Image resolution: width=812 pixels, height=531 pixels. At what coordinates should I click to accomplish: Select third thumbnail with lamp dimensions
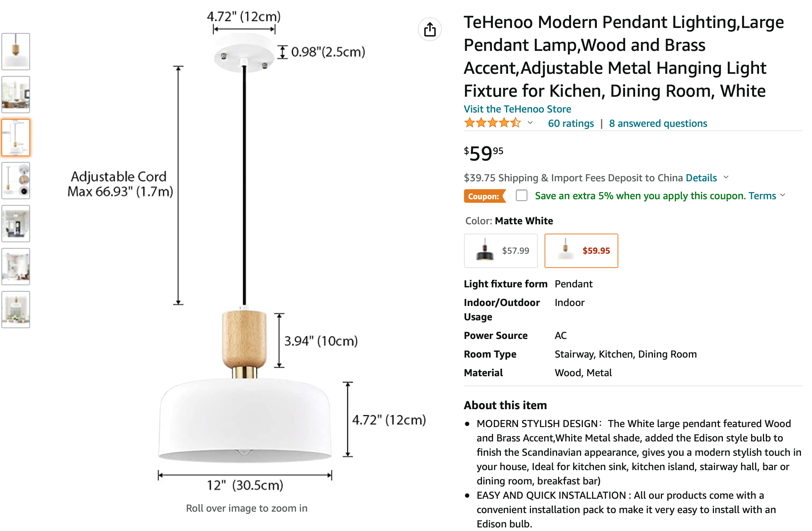(x=16, y=138)
